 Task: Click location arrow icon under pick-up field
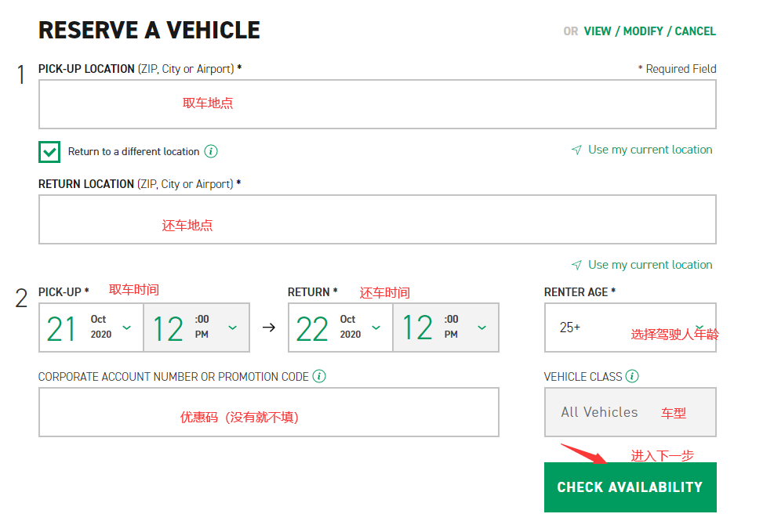point(576,150)
